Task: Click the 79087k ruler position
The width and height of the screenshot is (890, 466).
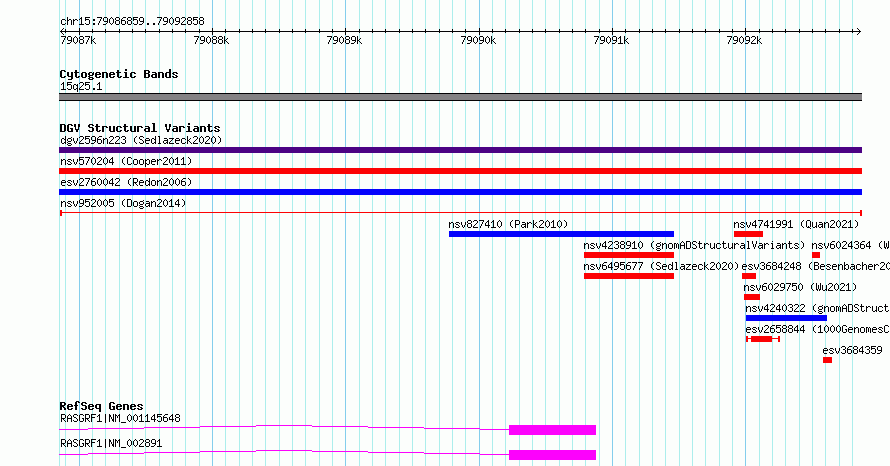Action: (x=78, y=40)
